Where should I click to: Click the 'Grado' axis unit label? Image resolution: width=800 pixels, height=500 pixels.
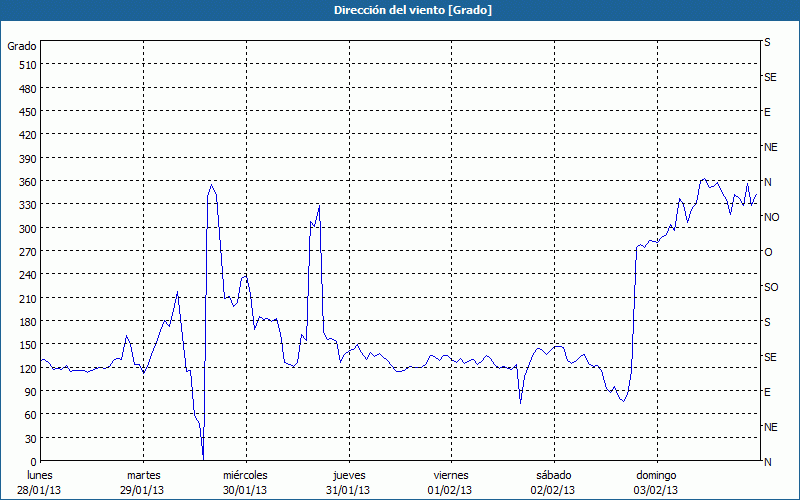pyautogui.click(x=22, y=46)
